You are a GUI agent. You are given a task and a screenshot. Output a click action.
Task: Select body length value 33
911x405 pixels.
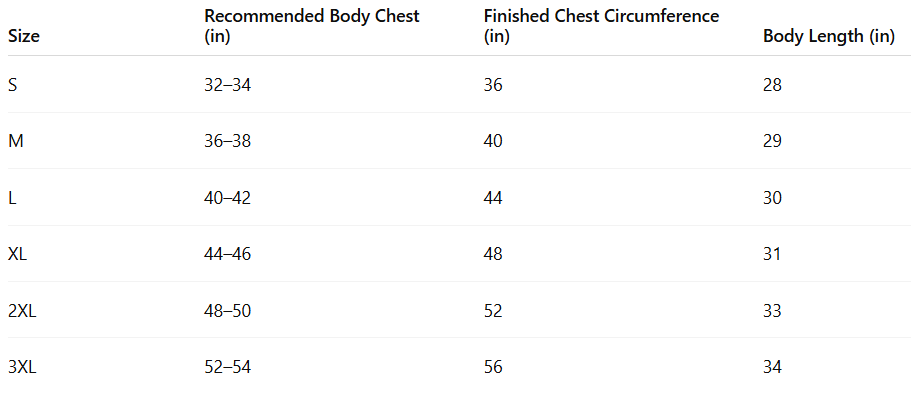point(772,311)
